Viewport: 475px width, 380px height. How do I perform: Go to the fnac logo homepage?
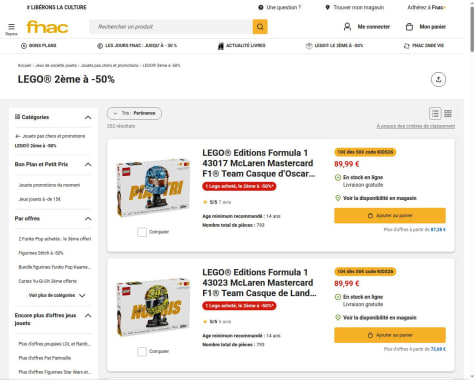[47, 27]
